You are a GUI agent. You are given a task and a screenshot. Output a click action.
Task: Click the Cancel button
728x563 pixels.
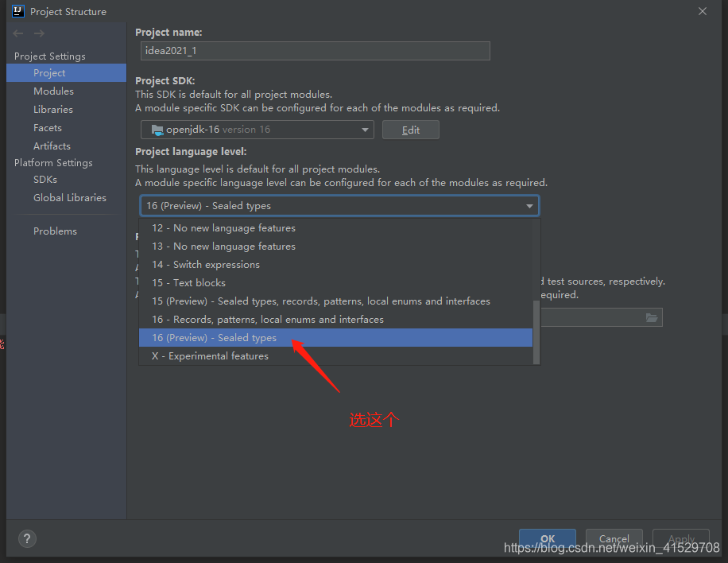(x=614, y=539)
